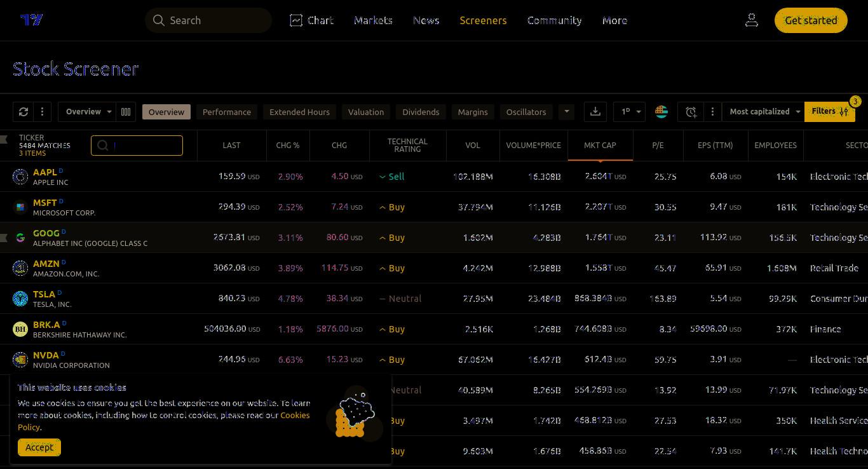Open the AAPL ticker link
This screenshot has height=469, width=868.
[44, 172]
